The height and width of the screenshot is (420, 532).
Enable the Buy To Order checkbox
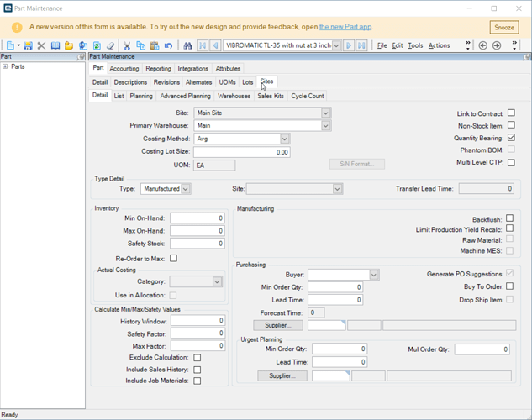point(509,286)
